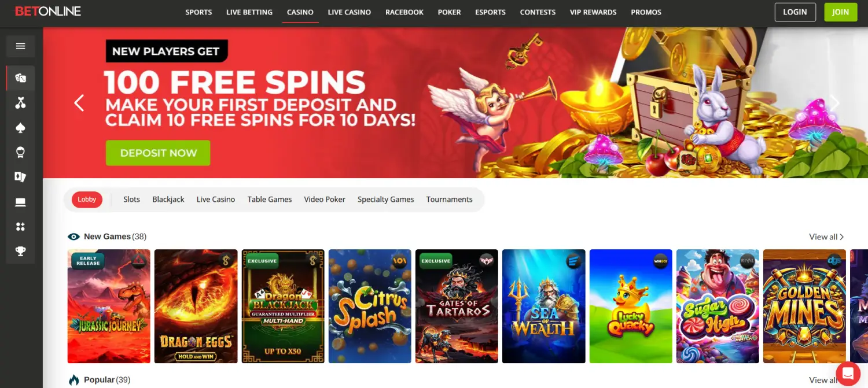The height and width of the screenshot is (388, 868).
Task: Select the Lobby filter pill
Action: click(x=87, y=199)
